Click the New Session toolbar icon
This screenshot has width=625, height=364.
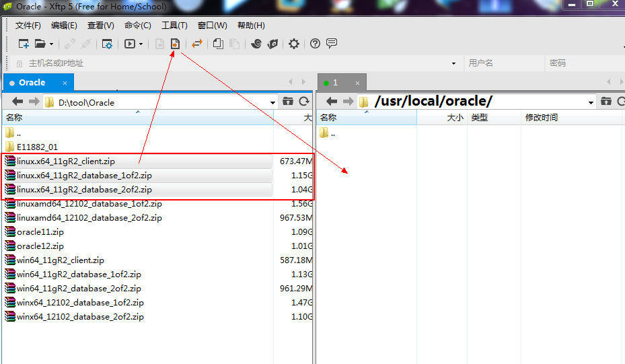point(24,44)
